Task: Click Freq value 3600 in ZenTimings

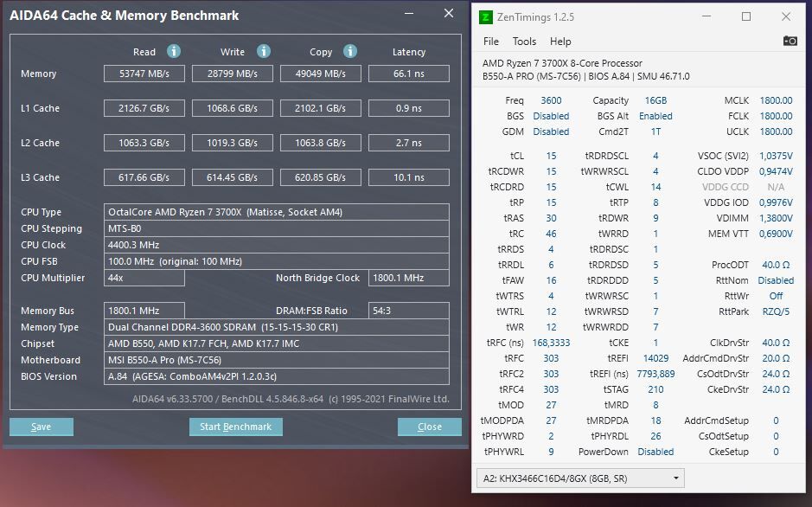Action: pos(551,100)
